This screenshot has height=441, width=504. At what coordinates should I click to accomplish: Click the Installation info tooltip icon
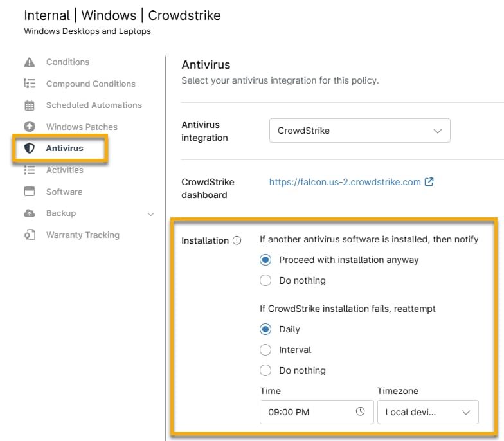pos(237,241)
